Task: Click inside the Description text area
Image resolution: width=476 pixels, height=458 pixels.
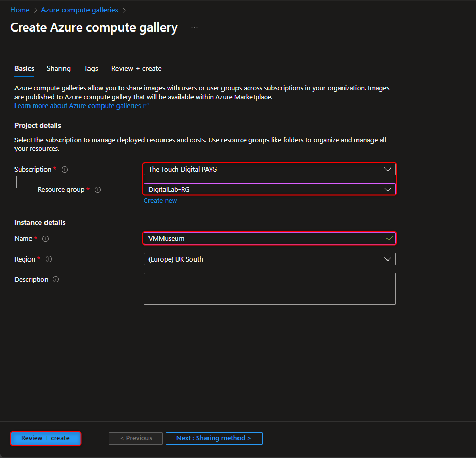Action: coord(269,288)
